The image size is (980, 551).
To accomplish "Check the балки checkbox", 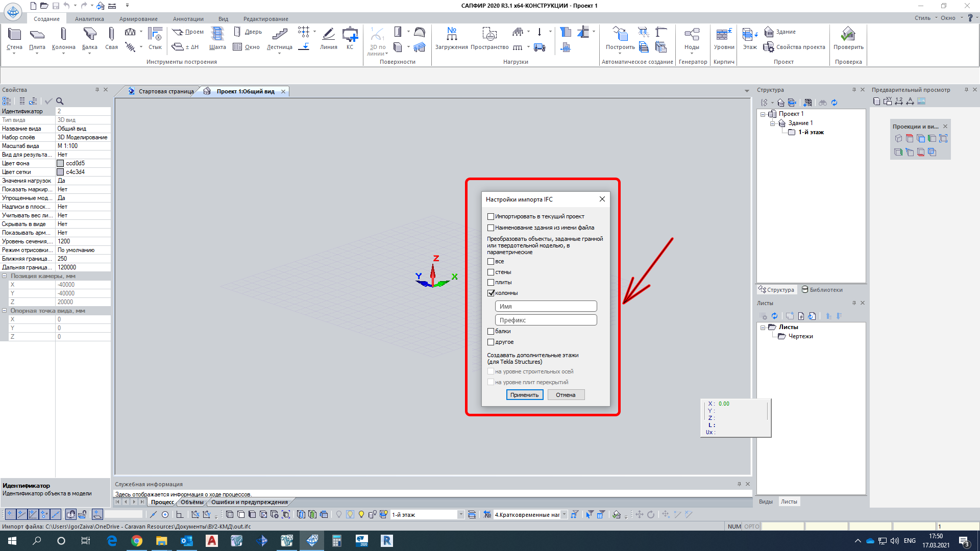I will (491, 331).
